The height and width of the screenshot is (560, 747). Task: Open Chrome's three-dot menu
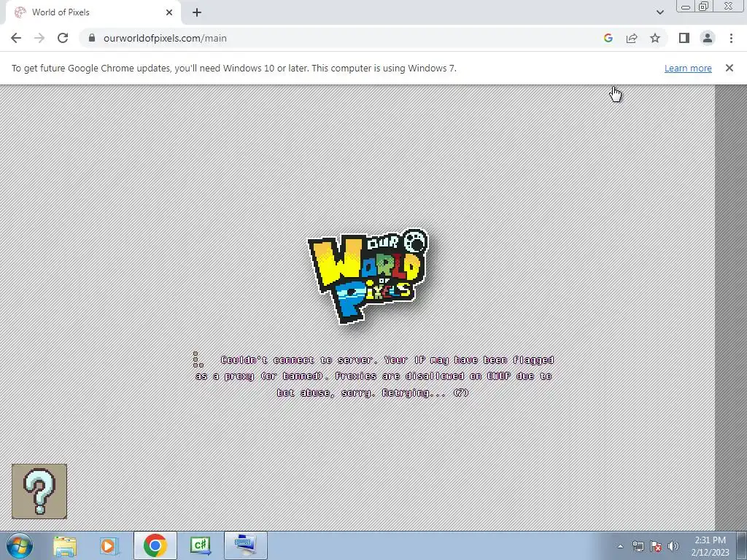pyautogui.click(x=731, y=38)
